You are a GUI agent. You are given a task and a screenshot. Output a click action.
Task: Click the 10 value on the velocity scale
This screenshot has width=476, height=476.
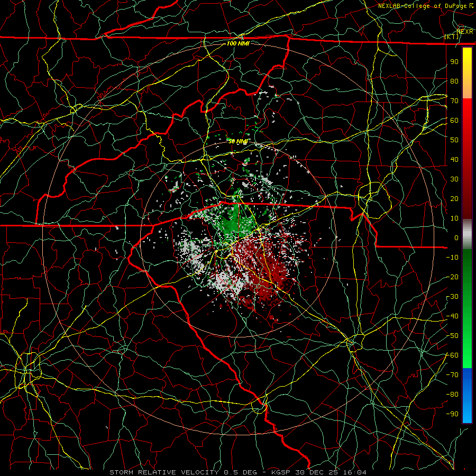pyautogui.click(x=454, y=218)
